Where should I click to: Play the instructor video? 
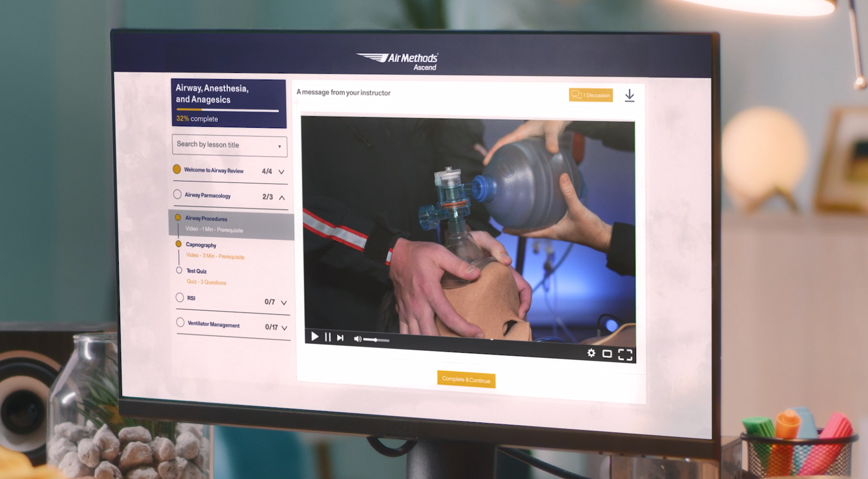pyautogui.click(x=314, y=336)
